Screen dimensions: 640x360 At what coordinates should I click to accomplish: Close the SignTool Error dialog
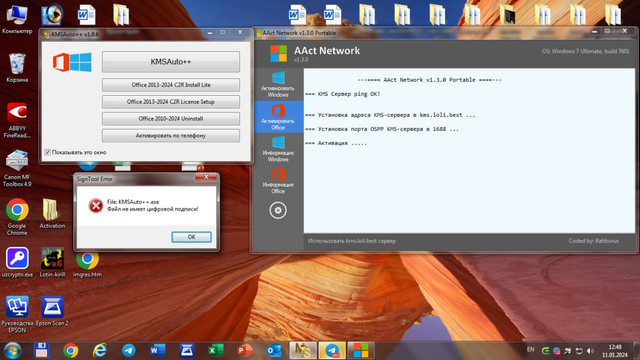pyautogui.click(x=206, y=177)
